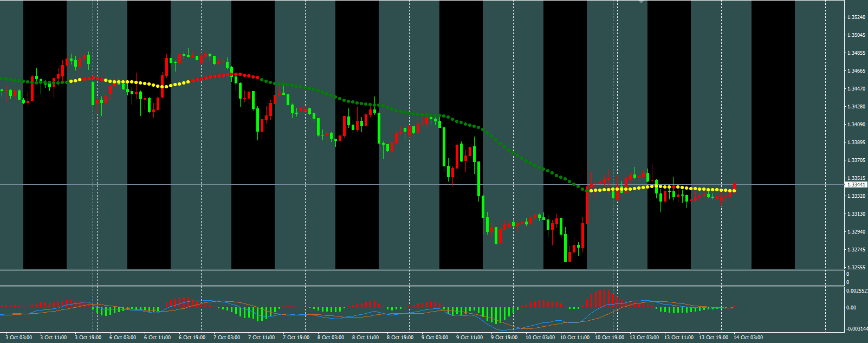Click the 3 Oct 03:00 time label
This screenshot has height=343, width=868.
click(x=19, y=338)
